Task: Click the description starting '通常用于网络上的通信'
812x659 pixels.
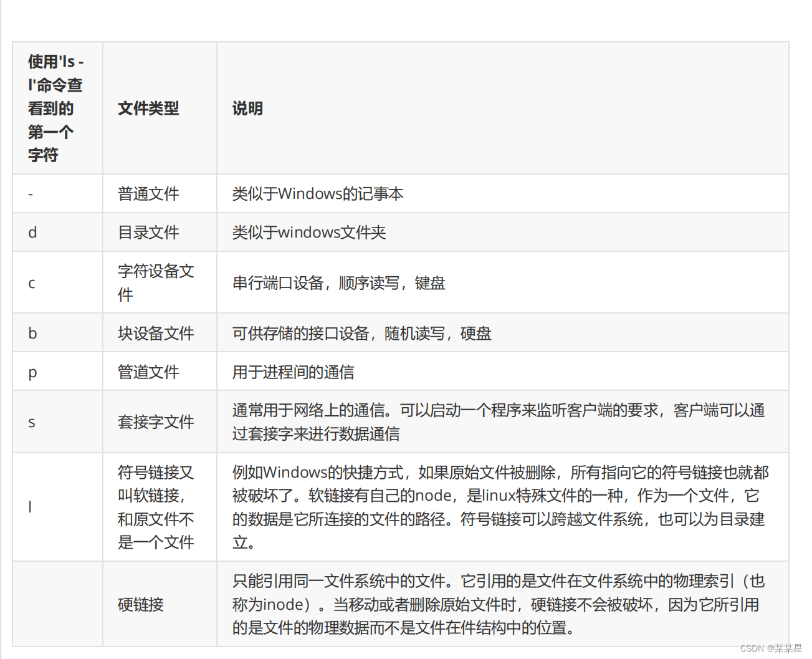Action: [499, 422]
